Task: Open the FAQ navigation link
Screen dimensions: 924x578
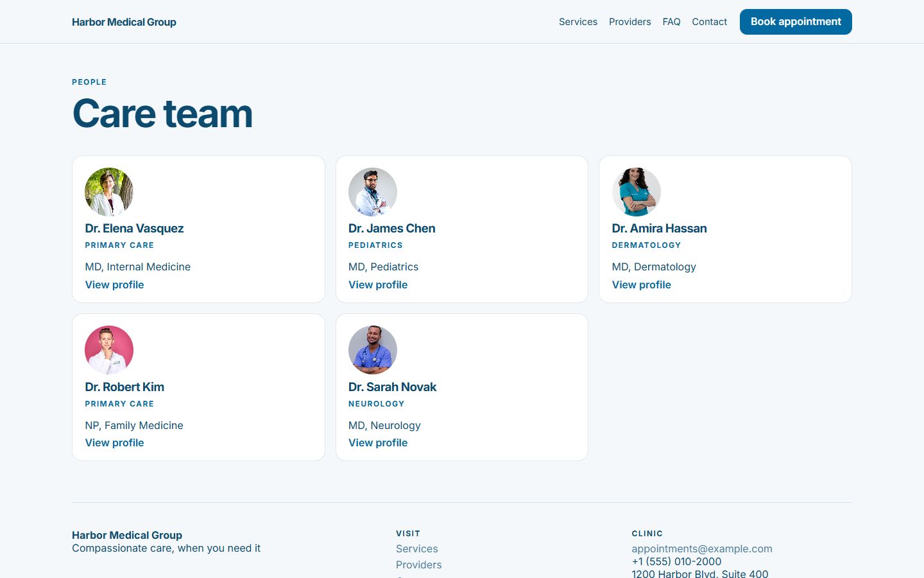Action: pos(672,22)
